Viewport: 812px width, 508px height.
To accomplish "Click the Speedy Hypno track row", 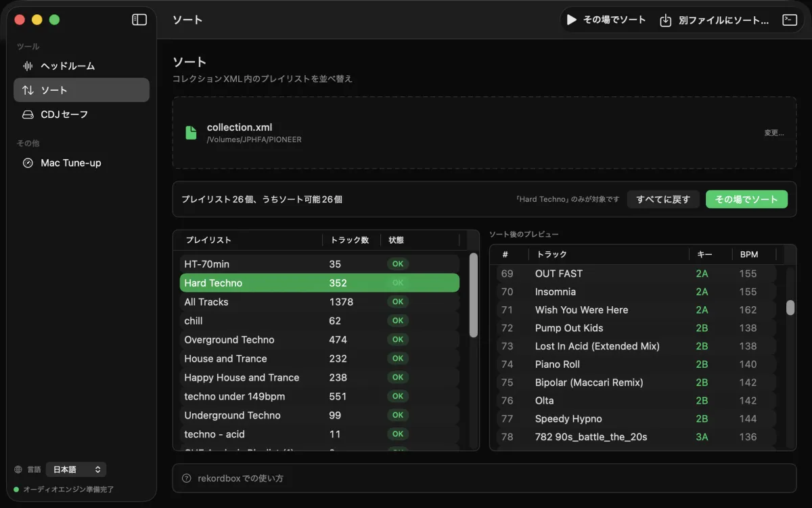I will point(636,419).
